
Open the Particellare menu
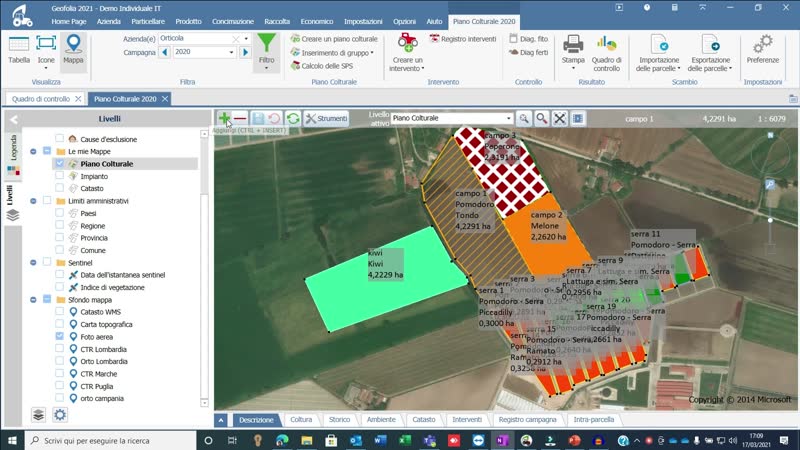pos(148,21)
